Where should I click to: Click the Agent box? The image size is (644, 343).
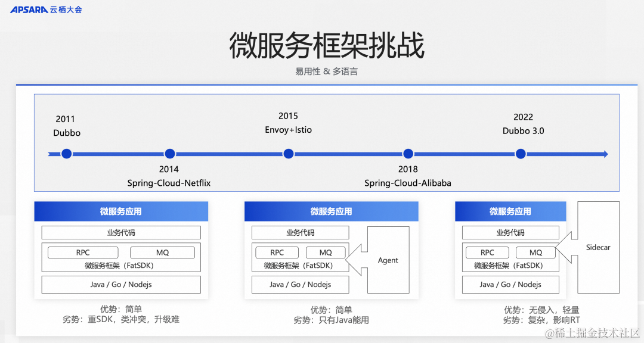pos(388,260)
